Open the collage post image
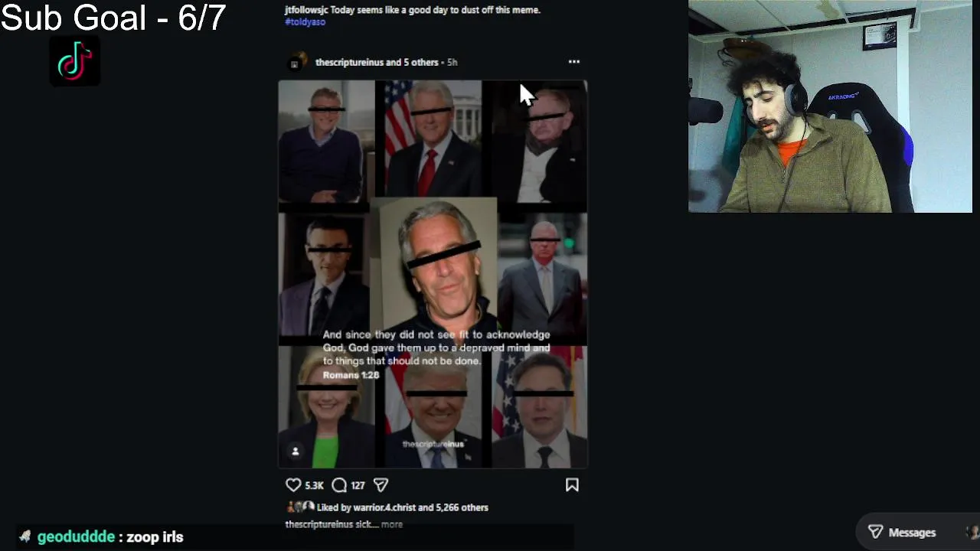This screenshot has width=980, height=551. tap(433, 274)
